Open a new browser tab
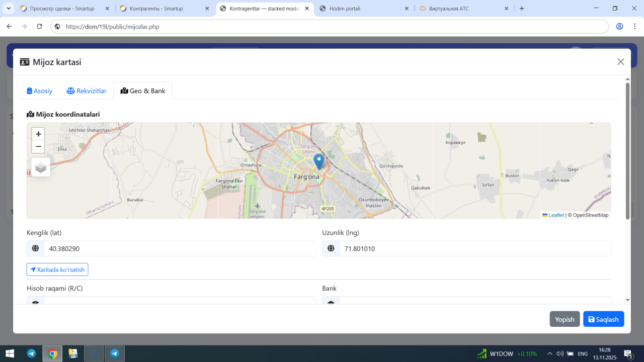 pos(522,9)
